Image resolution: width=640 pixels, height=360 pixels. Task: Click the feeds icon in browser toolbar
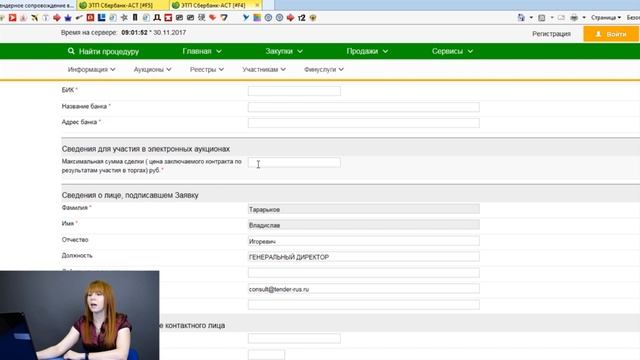[542, 18]
